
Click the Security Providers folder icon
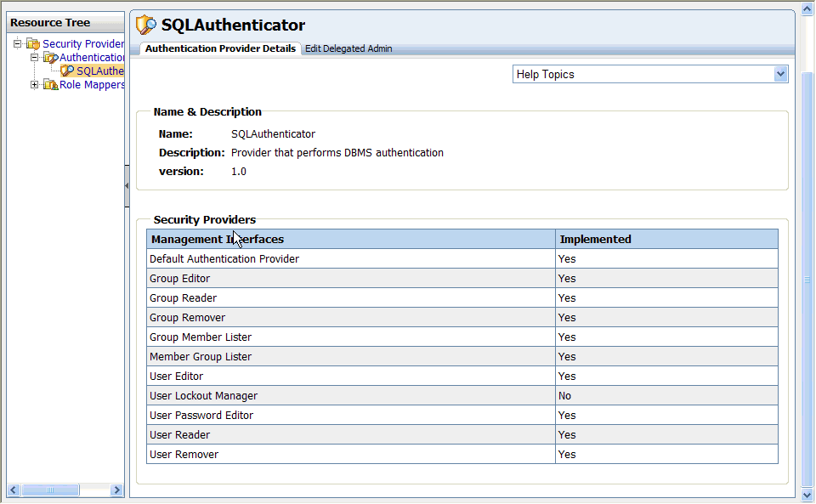coord(32,44)
